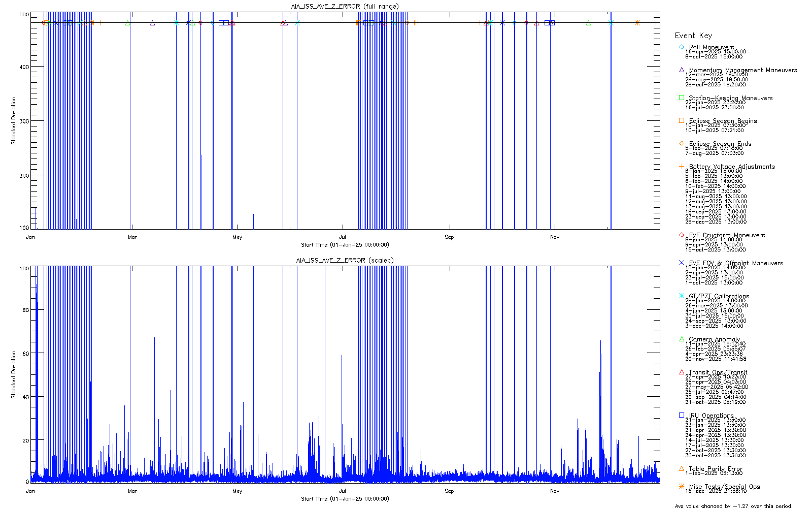
Task: Click the Momentum Management Maneuvers triangle icon
Action: (x=681, y=70)
